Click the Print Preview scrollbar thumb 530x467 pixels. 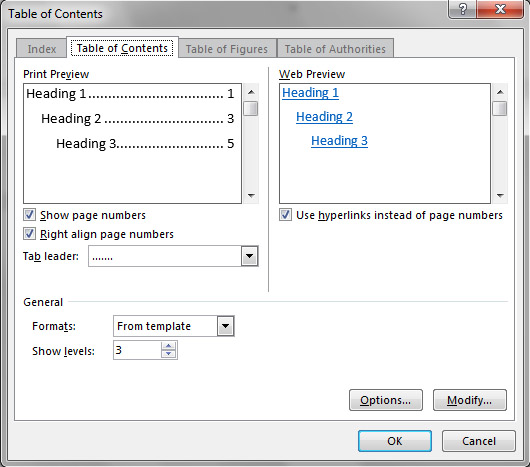pos(251,108)
